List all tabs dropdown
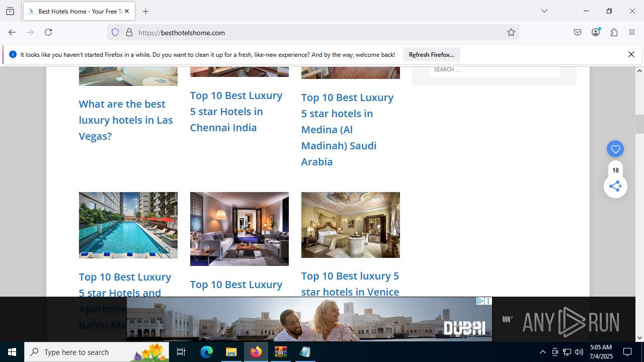644x362 pixels. click(544, 11)
